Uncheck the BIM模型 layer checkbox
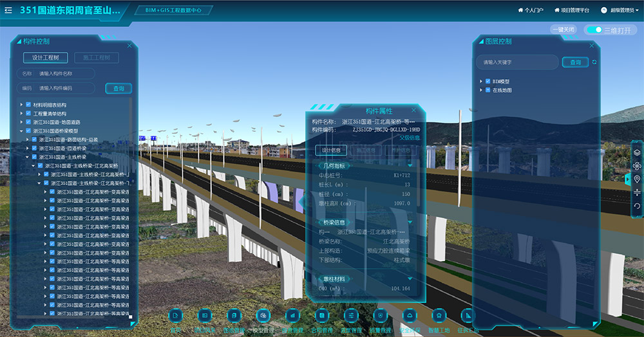Screen dimensions: 644x337 click(x=488, y=82)
